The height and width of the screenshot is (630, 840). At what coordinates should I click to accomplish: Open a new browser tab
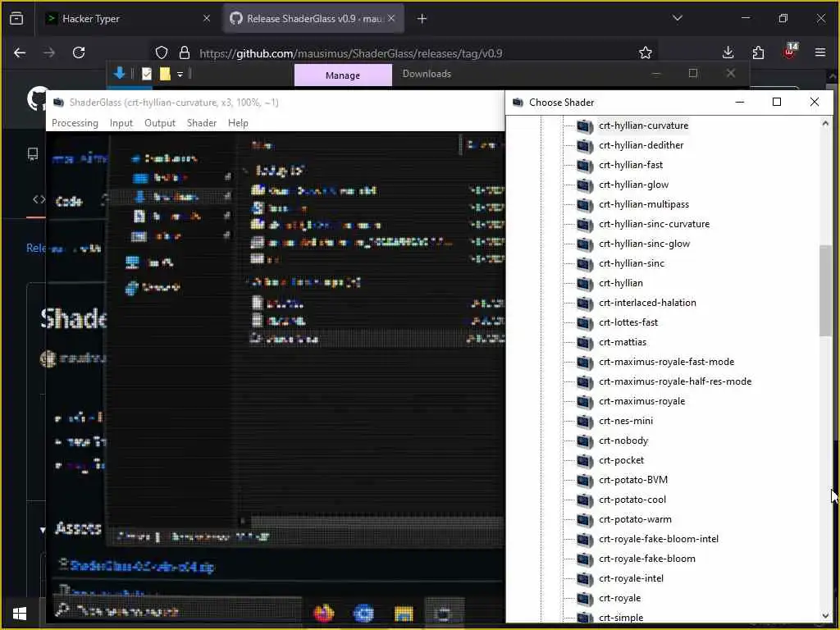point(422,19)
